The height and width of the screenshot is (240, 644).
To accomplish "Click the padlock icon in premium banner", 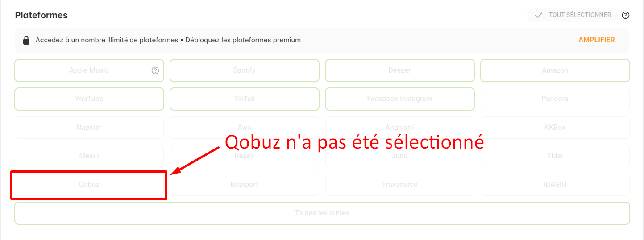I will [26, 40].
